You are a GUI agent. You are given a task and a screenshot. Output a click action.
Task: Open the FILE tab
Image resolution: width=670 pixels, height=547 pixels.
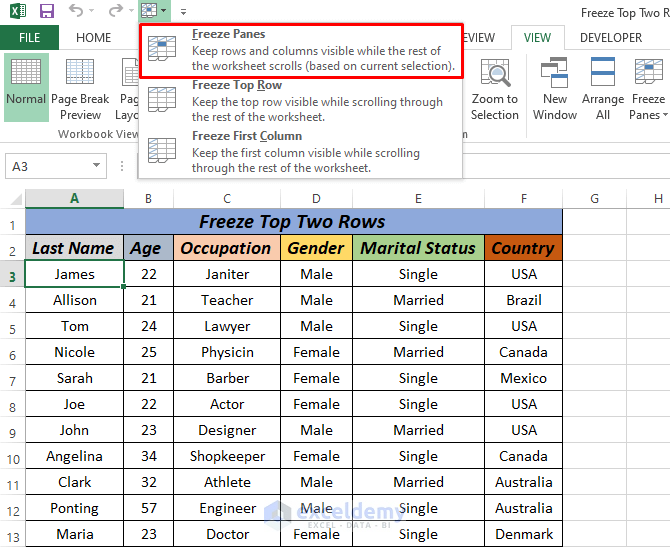coord(29,38)
